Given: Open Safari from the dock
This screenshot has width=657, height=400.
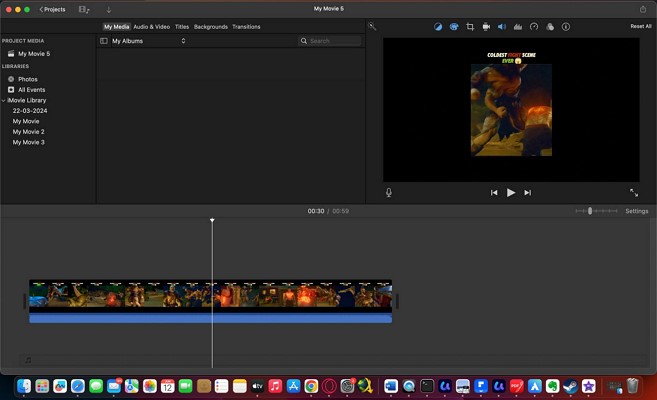Looking at the screenshot, I should click(x=78, y=386).
